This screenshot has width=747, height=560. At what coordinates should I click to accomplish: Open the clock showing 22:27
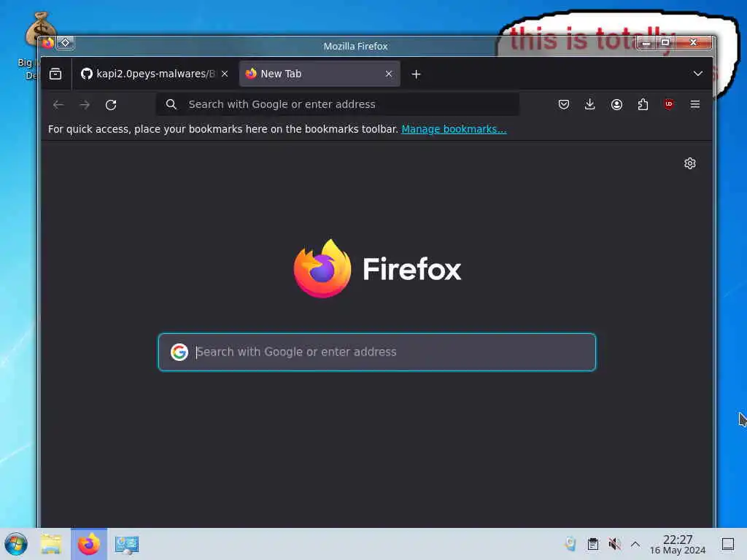[x=678, y=544]
